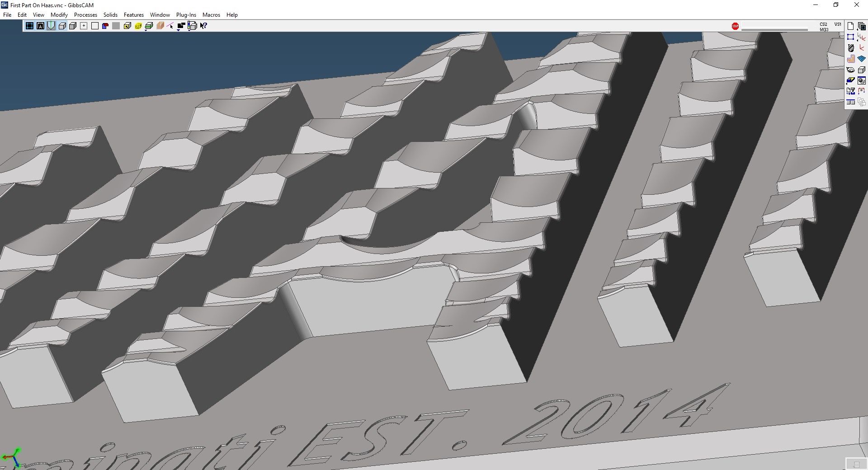
Task: Click the GibbsCAM app icon in title bar
Action: [5, 5]
